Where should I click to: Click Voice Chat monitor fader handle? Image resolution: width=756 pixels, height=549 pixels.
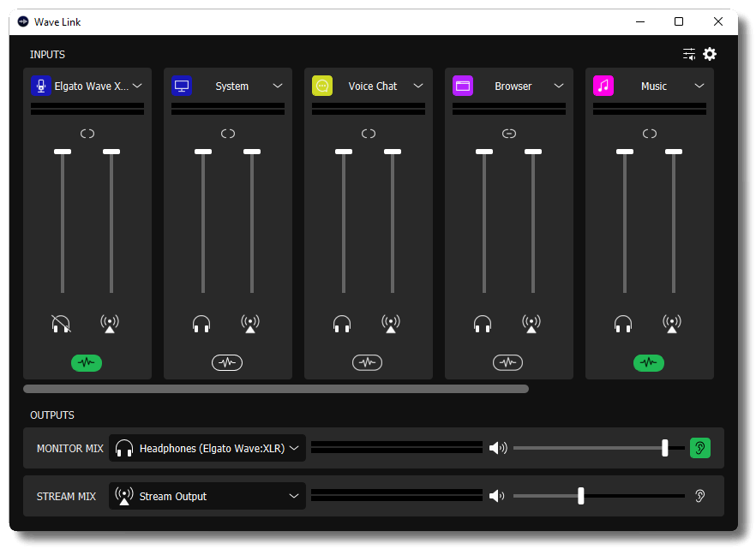(344, 152)
